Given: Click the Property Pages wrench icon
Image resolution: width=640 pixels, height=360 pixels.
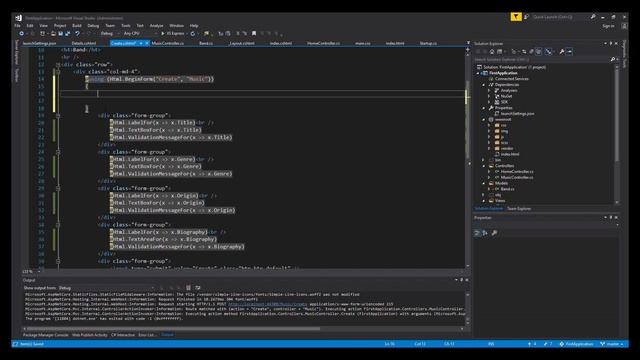Looking at the screenshot, I should [494, 233].
